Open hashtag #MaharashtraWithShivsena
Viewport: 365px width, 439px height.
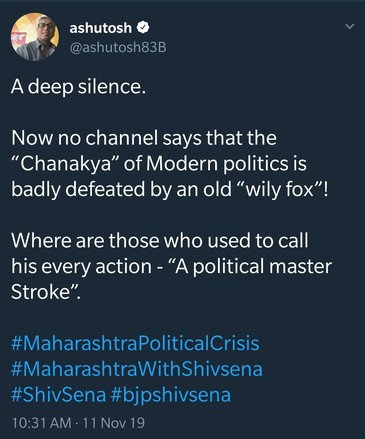[x=137, y=369]
